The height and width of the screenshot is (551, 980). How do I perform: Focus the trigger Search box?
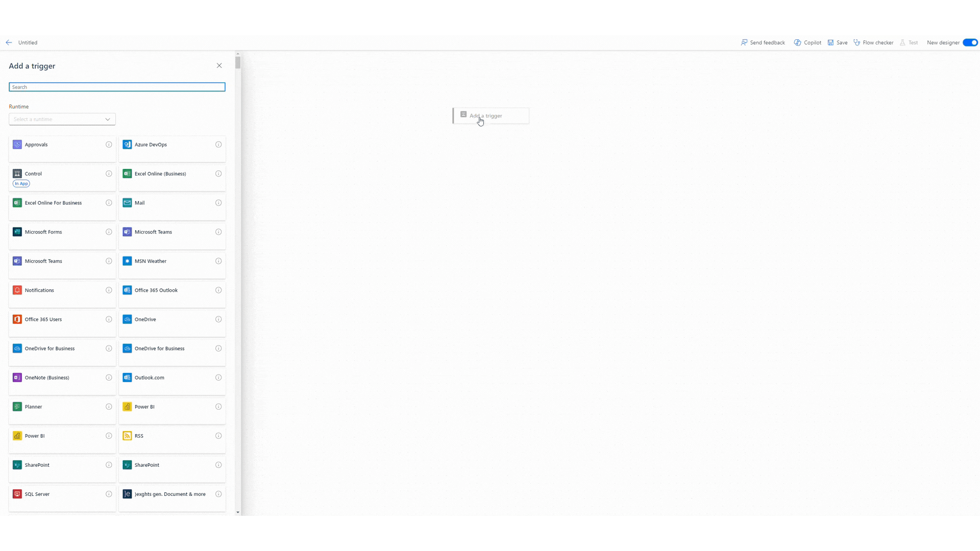[x=117, y=87]
